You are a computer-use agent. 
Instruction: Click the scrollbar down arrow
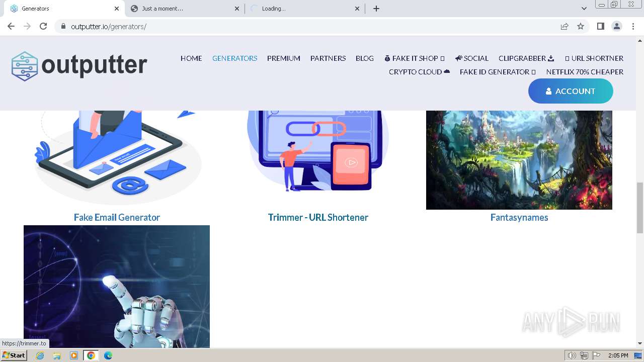pyautogui.click(x=640, y=343)
